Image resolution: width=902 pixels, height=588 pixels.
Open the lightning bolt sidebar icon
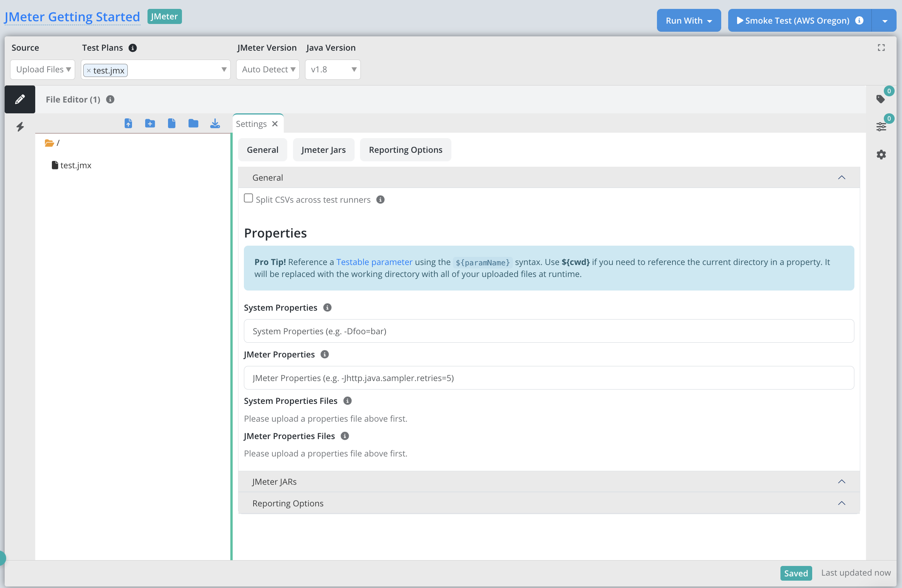click(20, 126)
